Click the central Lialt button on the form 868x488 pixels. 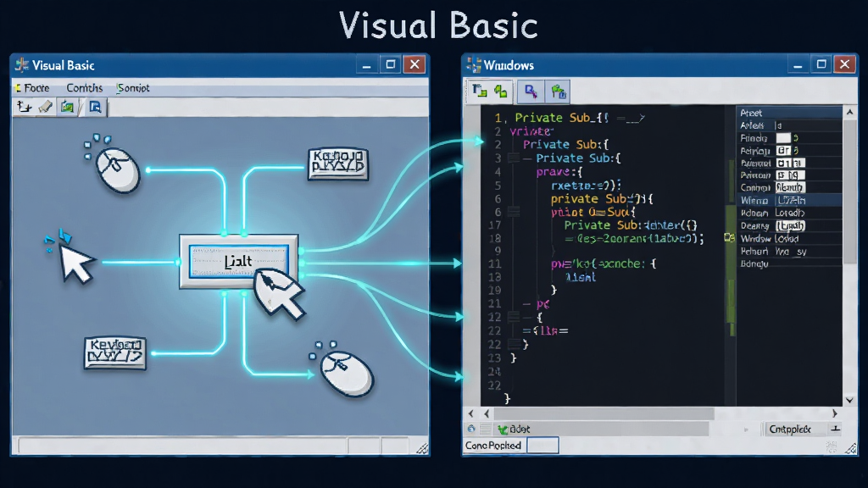pos(238,261)
